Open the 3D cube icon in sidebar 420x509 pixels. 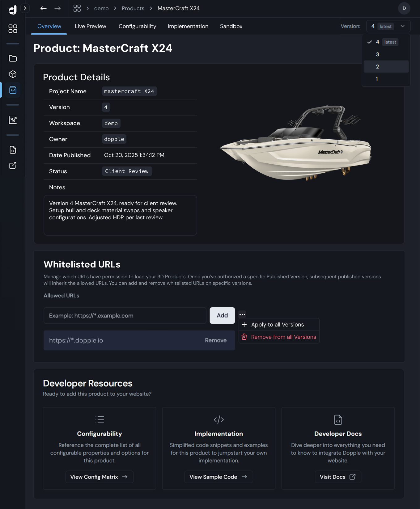(13, 74)
